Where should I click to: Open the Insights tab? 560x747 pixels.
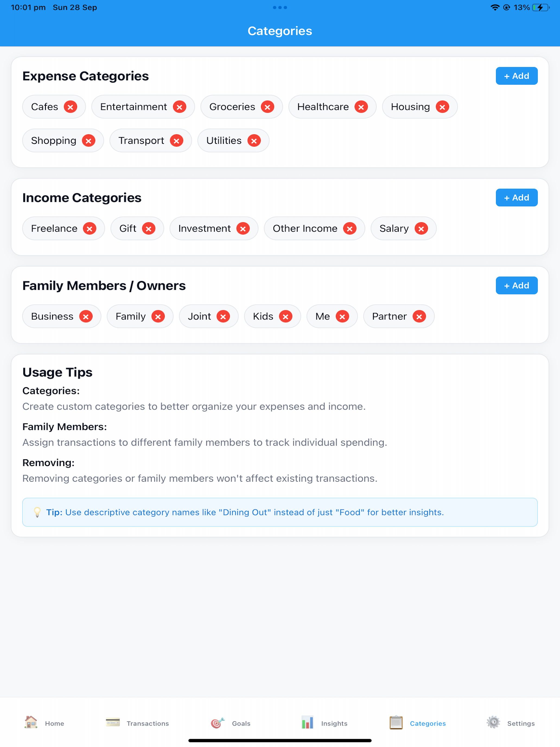pos(324,723)
